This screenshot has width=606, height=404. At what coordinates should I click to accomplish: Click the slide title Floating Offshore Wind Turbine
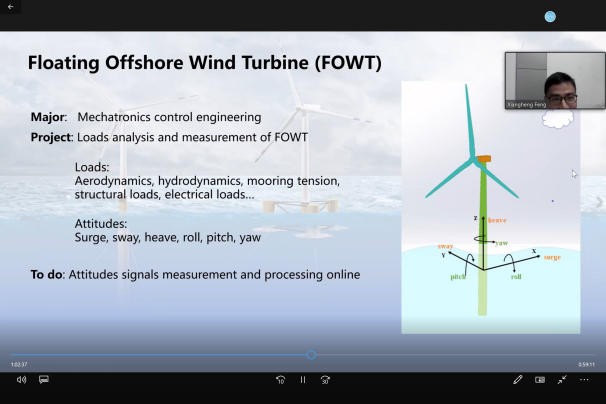coord(204,63)
